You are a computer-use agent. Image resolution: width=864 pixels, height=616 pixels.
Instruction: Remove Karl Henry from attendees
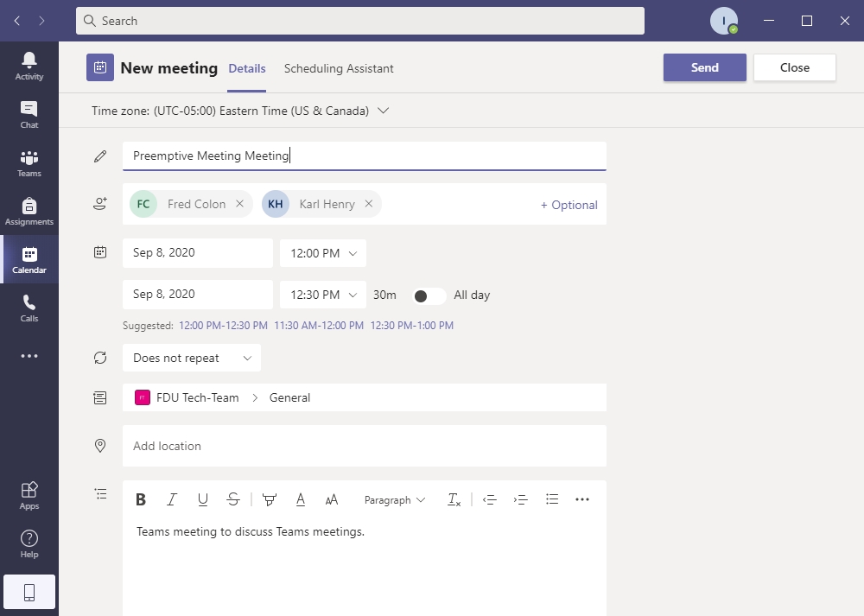[x=368, y=204]
